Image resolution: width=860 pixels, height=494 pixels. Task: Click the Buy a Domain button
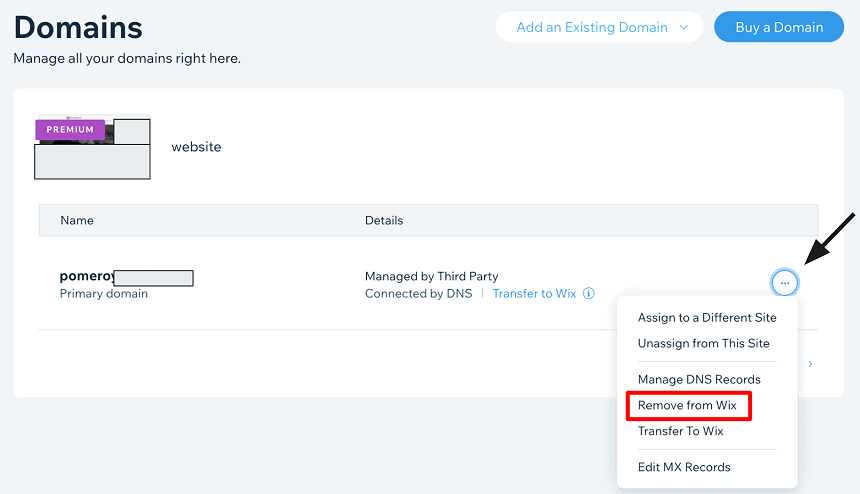pos(779,27)
